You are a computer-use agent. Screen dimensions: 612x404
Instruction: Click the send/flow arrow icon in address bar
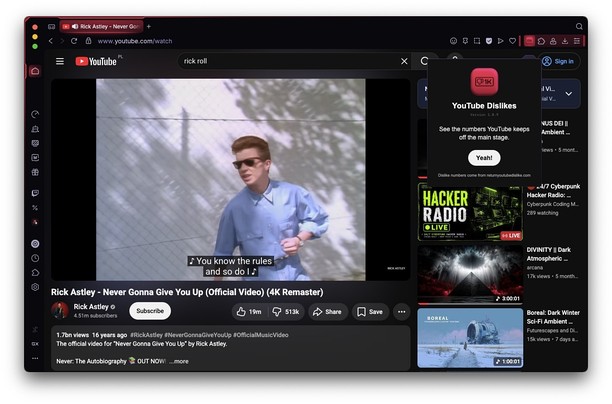(x=500, y=41)
